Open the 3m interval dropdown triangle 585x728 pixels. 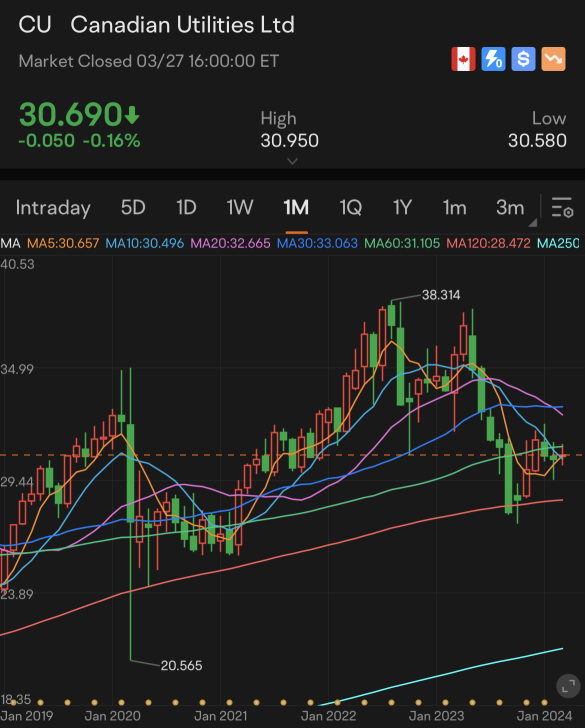533,222
